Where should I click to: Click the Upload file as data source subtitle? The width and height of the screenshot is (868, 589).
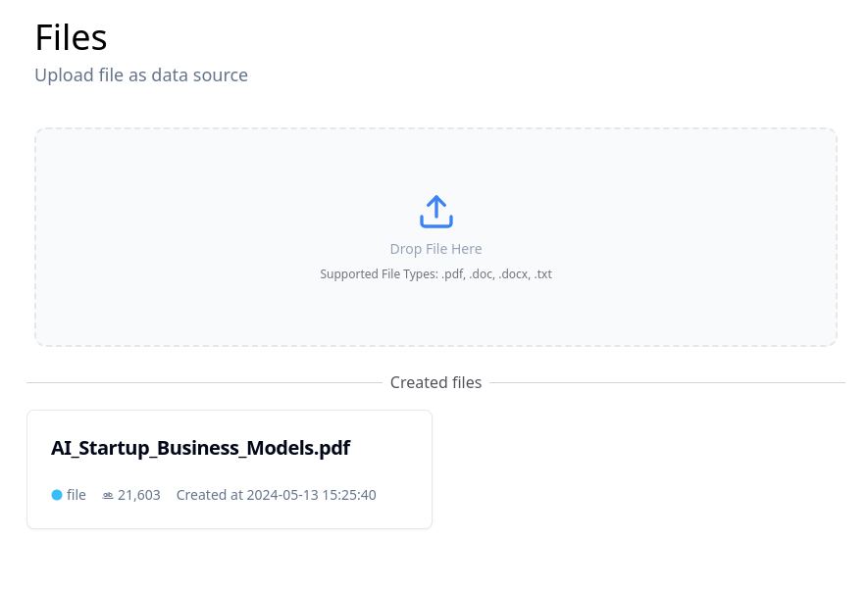coord(141,74)
